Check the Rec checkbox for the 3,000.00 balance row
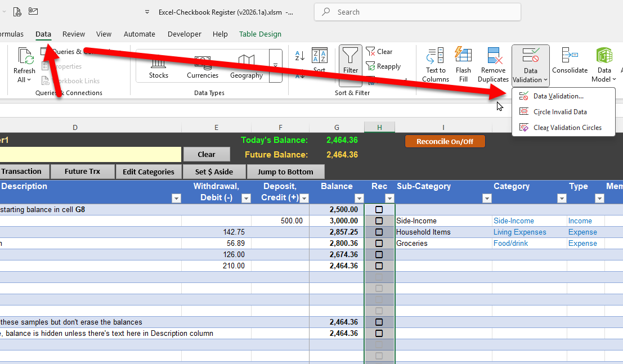This screenshot has width=623, height=364. point(379,221)
